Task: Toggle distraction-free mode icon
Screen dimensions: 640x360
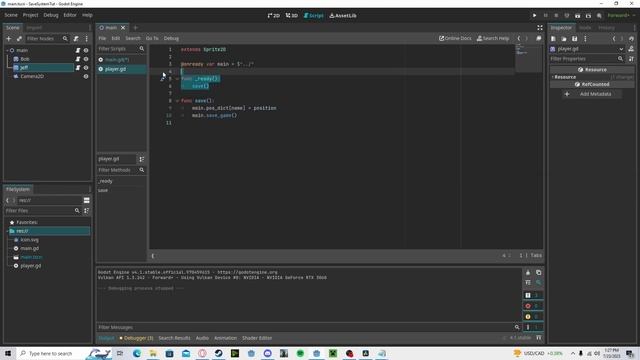Action: pyautogui.click(x=540, y=28)
